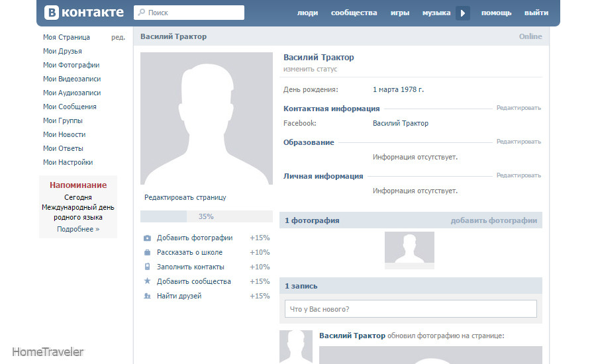
Task: Click the 35% profile completion progress bar
Action: [206, 216]
